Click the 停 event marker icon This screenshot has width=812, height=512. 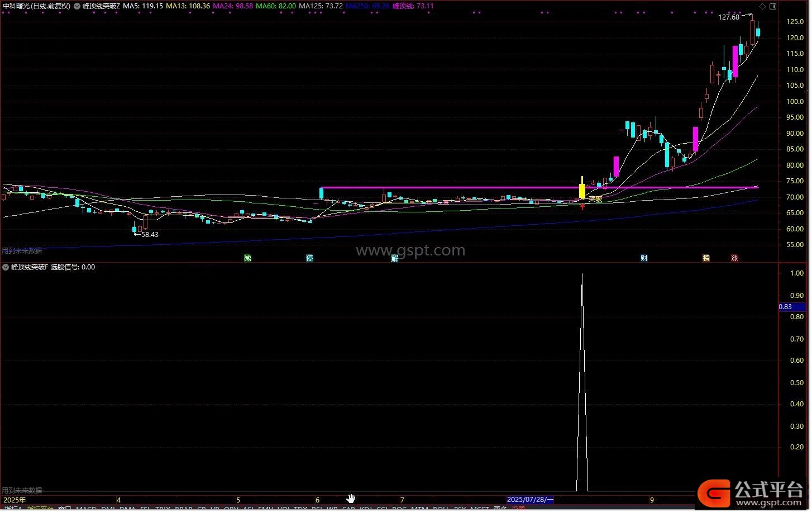[x=309, y=258]
